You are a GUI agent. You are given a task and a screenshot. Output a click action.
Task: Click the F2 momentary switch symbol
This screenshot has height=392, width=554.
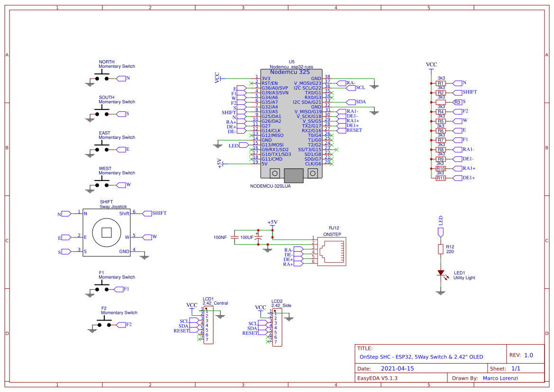(104, 323)
